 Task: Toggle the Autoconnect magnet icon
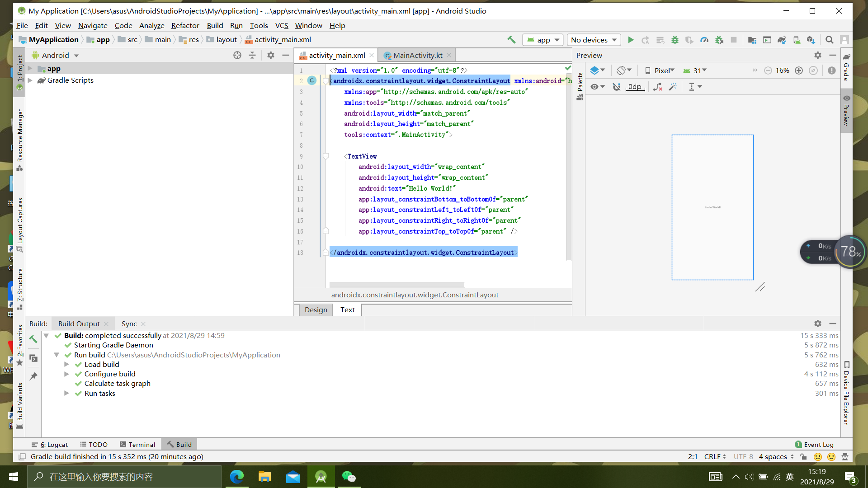616,87
